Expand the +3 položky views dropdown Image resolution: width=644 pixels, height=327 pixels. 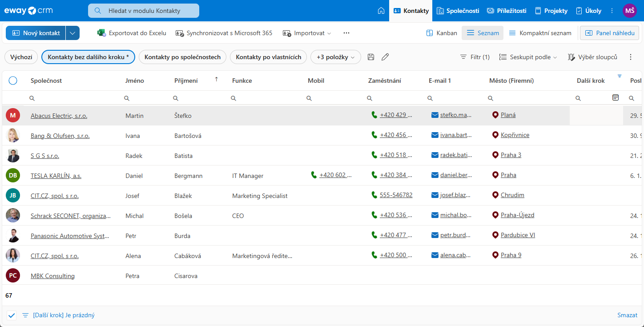(336, 57)
